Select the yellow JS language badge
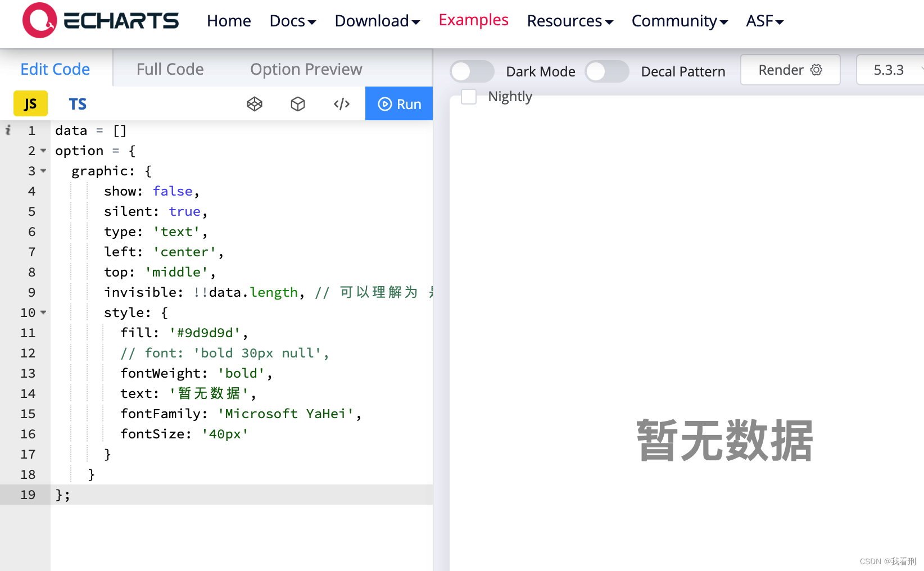The height and width of the screenshot is (571, 924). 30,103
